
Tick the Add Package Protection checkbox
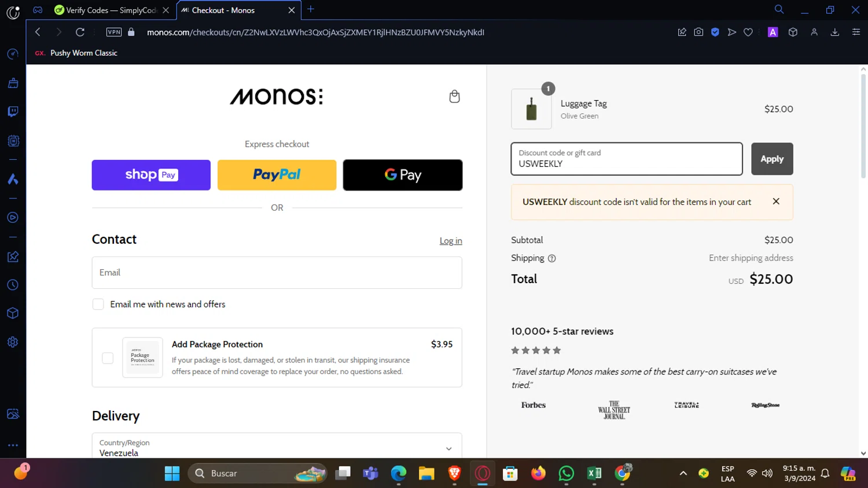[108, 358]
